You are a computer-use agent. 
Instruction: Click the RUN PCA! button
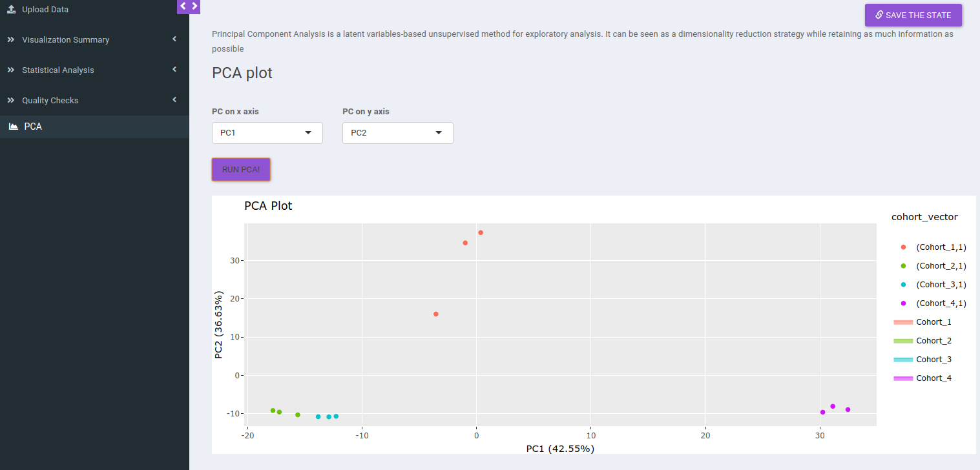point(241,169)
